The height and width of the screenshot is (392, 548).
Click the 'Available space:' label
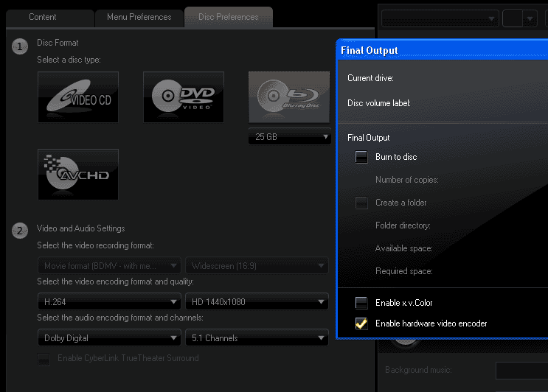pyautogui.click(x=403, y=248)
